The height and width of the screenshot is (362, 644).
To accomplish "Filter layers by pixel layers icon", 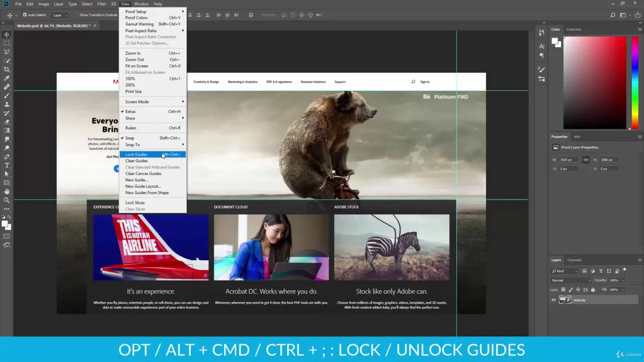I will [585, 271].
